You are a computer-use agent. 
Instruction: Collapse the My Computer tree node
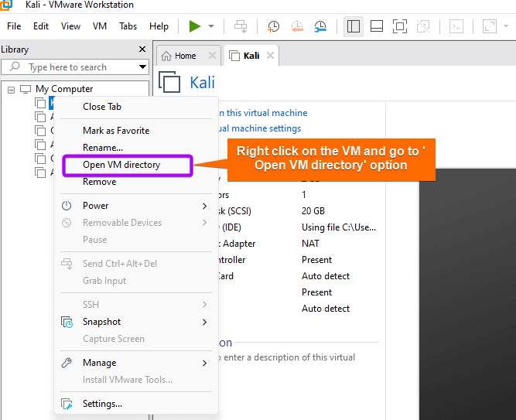point(11,90)
